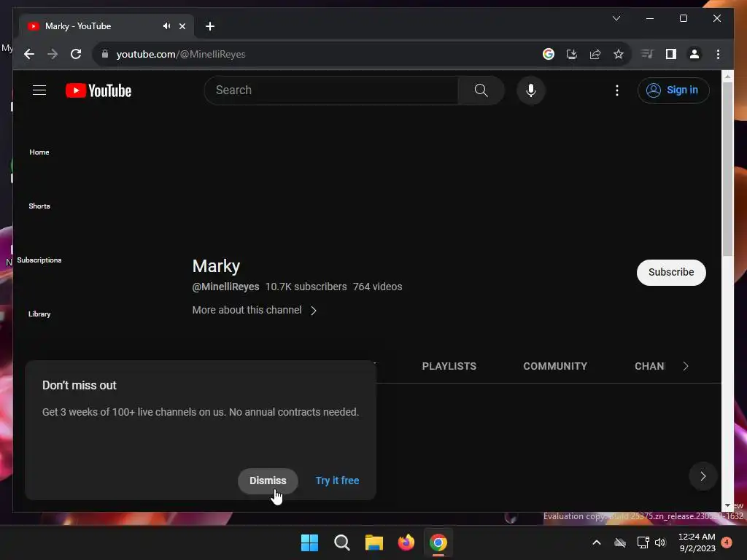Open Home in the sidebar
This screenshot has width=747, height=560.
[39, 152]
